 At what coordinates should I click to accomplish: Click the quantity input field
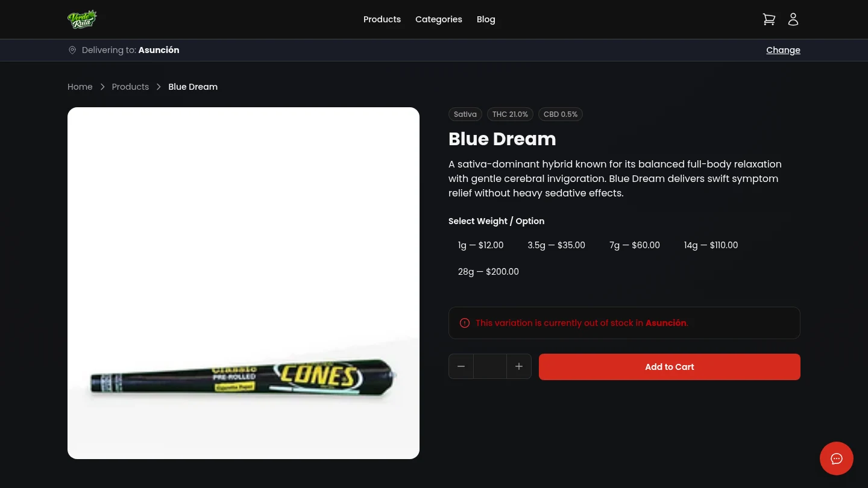pyautogui.click(x=490, y=366)
